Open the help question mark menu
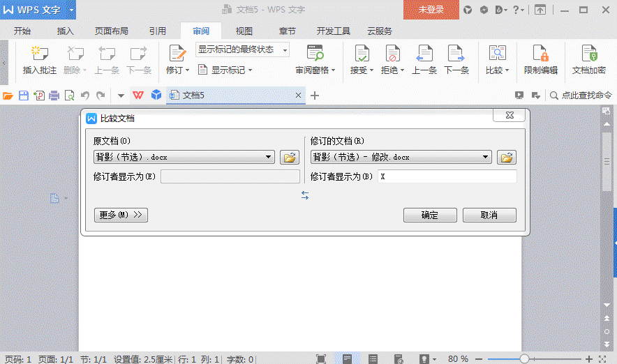This screenshot has height=364, width=617. coord(518,10)
